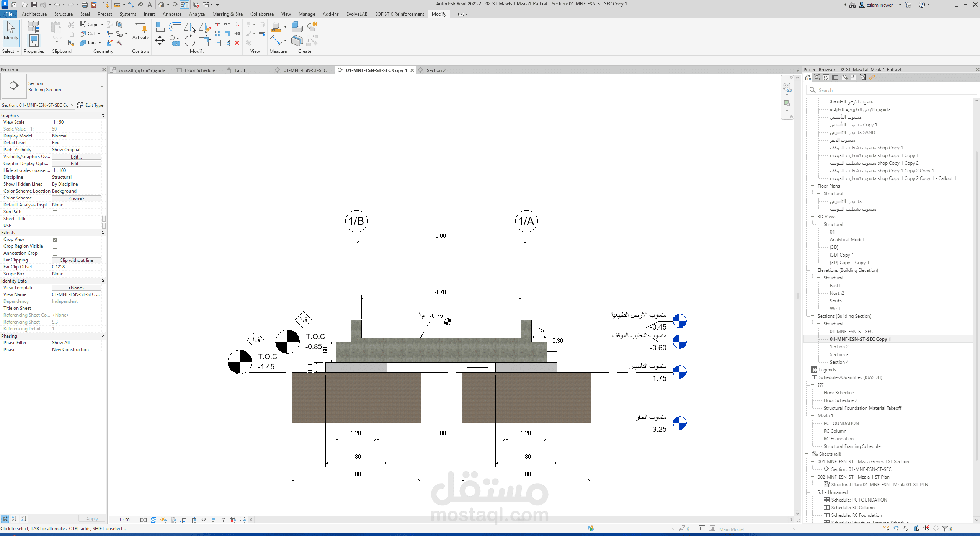980x536 pixels.
Task: Click the Activate Controls dimension icon
Action: point(140,27)
